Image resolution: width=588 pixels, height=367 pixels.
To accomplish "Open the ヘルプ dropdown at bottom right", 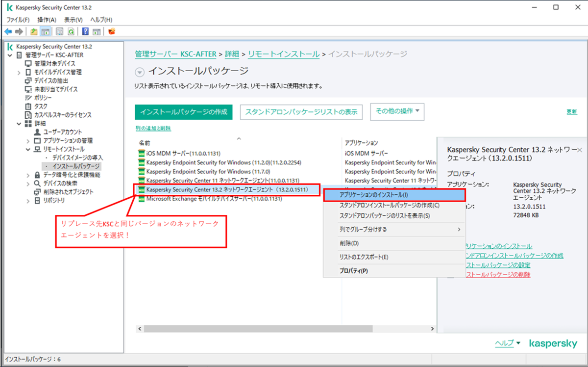I will tap(508, 343).
